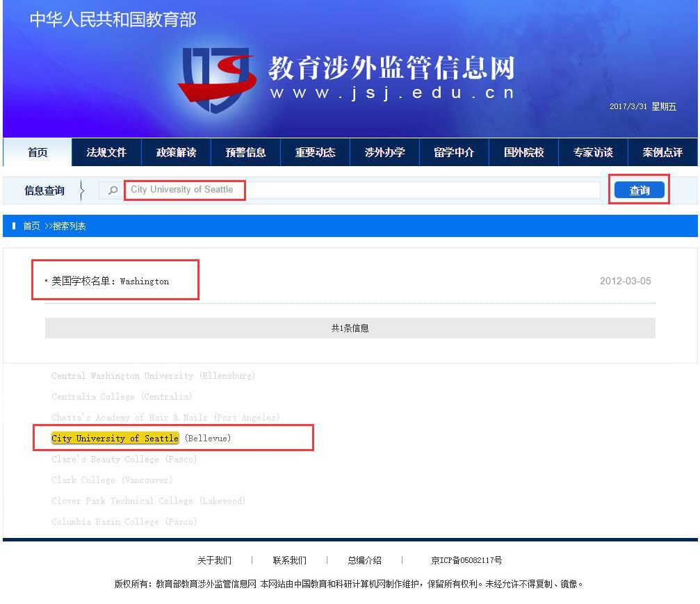Click highlighted City University of Seattle text
The height and width of the screenshot is (604, 700).
point(115,438)
